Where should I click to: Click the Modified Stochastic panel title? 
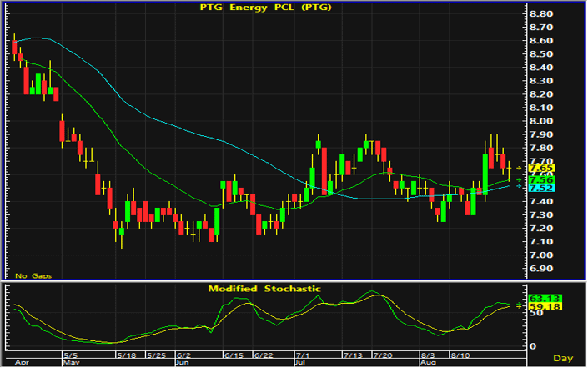(264, 289)
